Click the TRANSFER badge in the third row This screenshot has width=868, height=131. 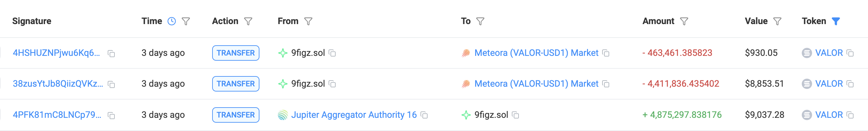tap(236, 115)
